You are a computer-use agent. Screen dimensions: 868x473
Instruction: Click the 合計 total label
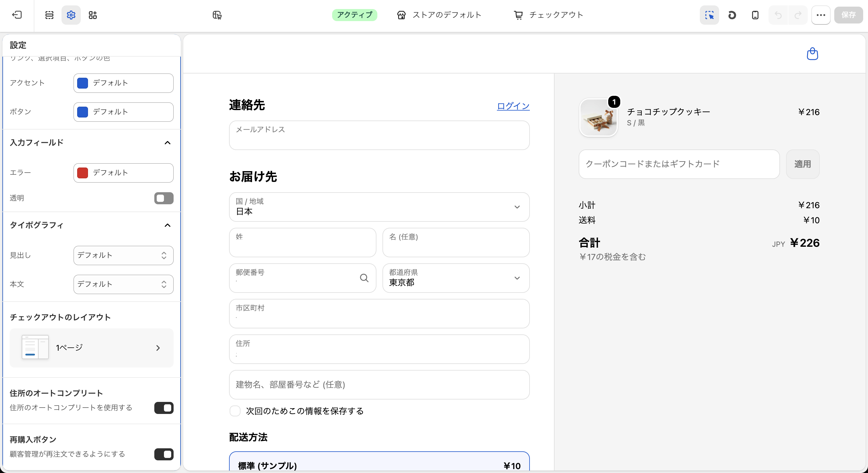pos(589,243)
